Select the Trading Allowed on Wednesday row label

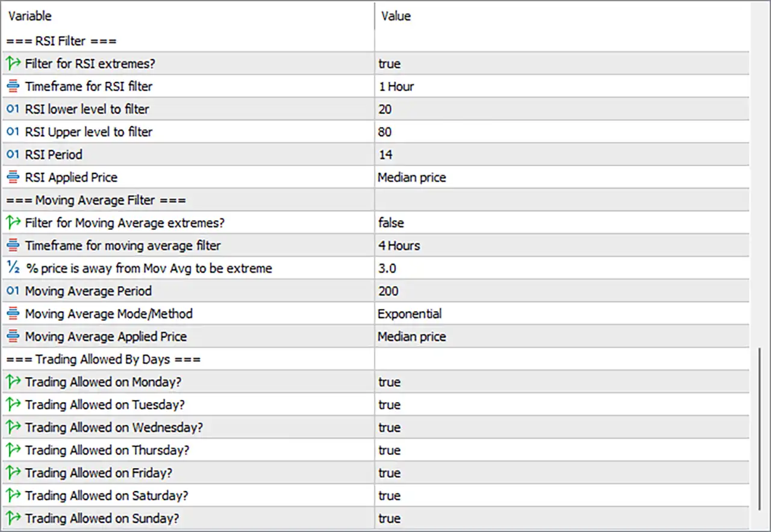pyautogui.click(x=114, y=427)
